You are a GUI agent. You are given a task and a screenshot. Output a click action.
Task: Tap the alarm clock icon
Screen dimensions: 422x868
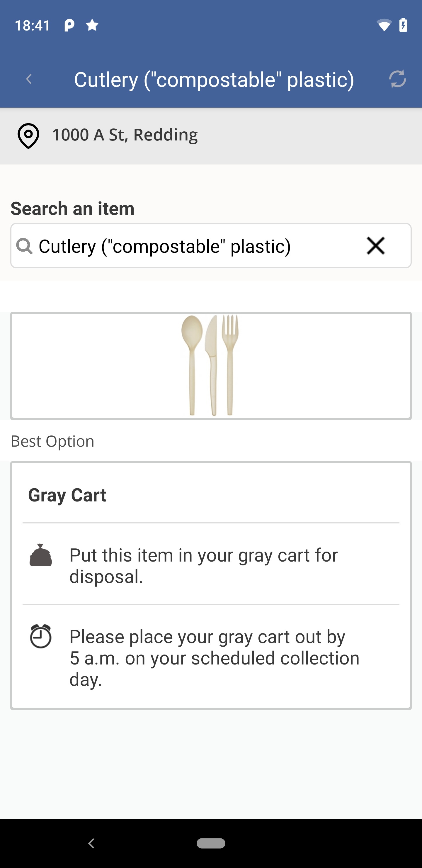click(40, 636)
